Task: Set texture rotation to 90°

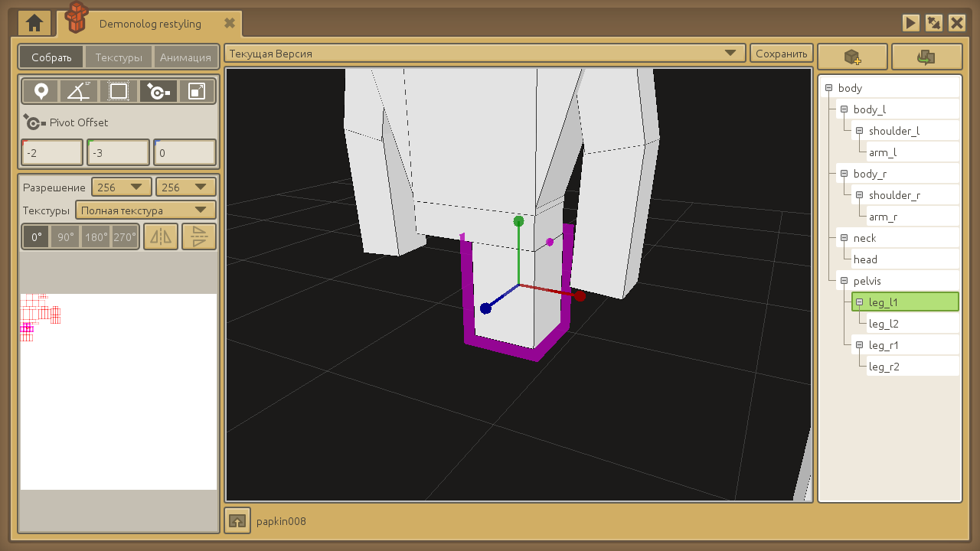Action: [66, 237]
